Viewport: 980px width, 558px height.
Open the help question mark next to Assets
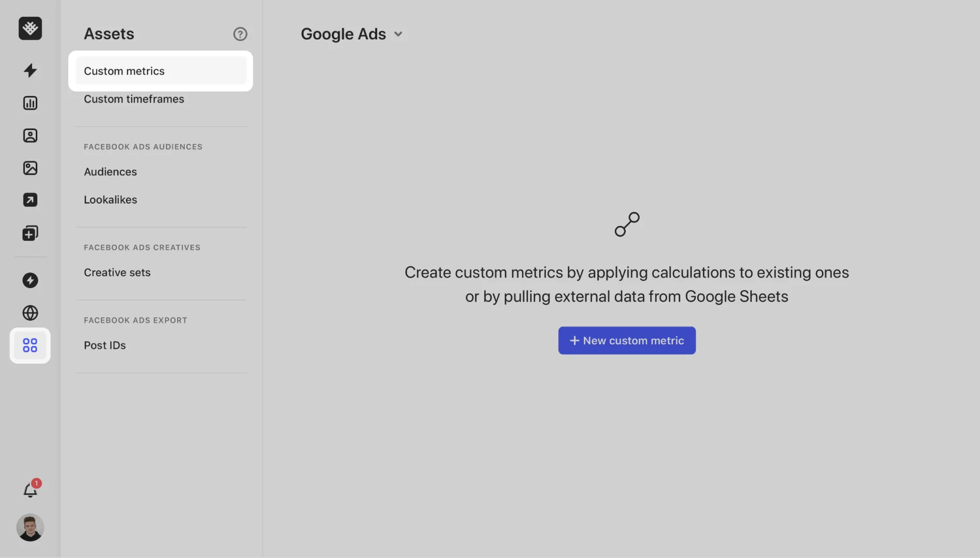tap(240, 34)
